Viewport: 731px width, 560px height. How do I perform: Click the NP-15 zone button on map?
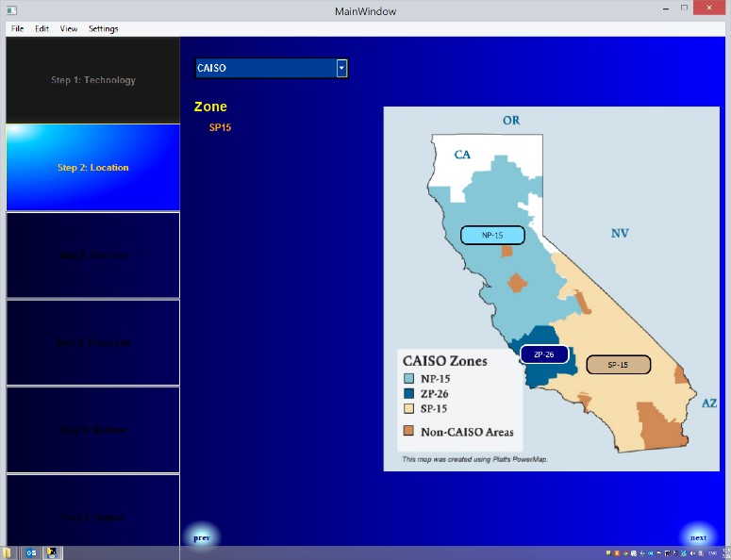tap(492, 235)
